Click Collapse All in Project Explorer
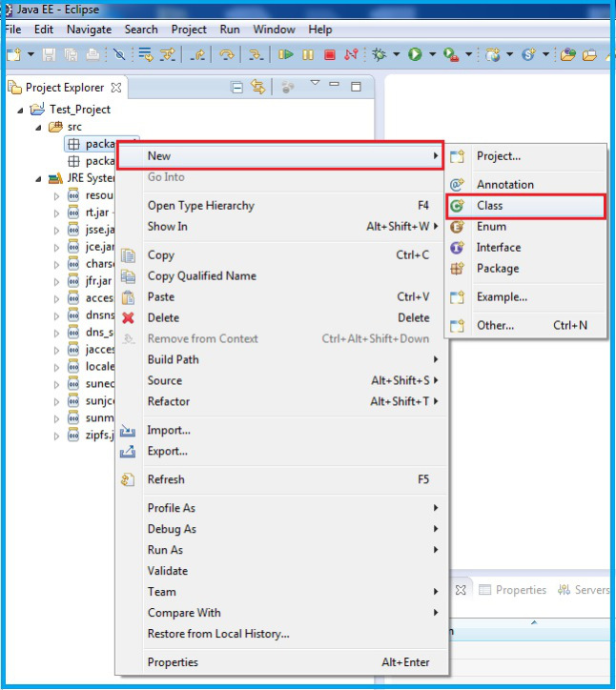The height and width of the screenshot is (690, 616). pos(236,88)
